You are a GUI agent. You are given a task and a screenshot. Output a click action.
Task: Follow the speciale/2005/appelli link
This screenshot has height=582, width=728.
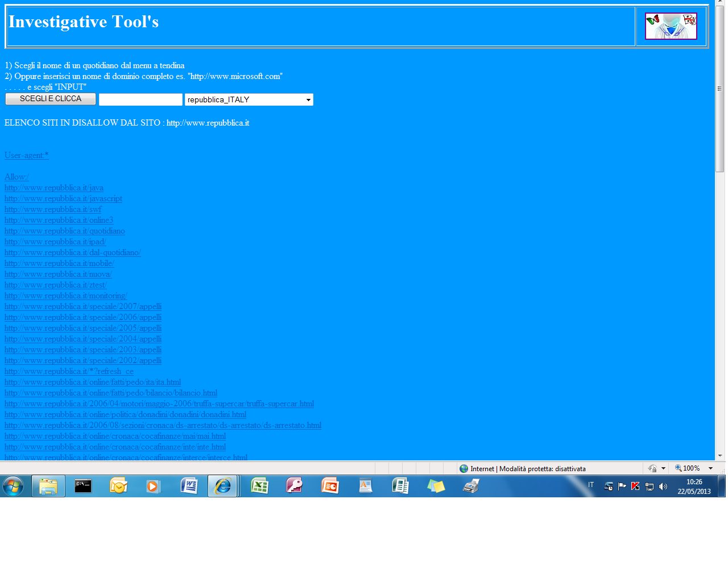83,328
